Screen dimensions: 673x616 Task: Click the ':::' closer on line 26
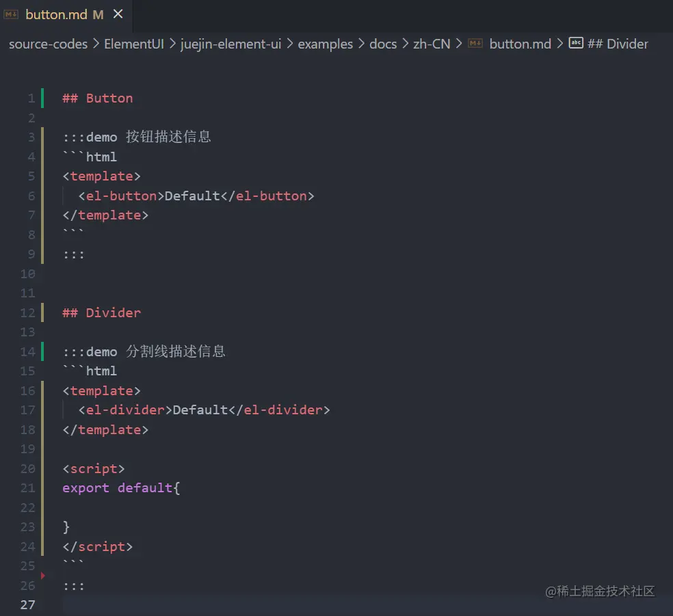click(x=74, y=586)
